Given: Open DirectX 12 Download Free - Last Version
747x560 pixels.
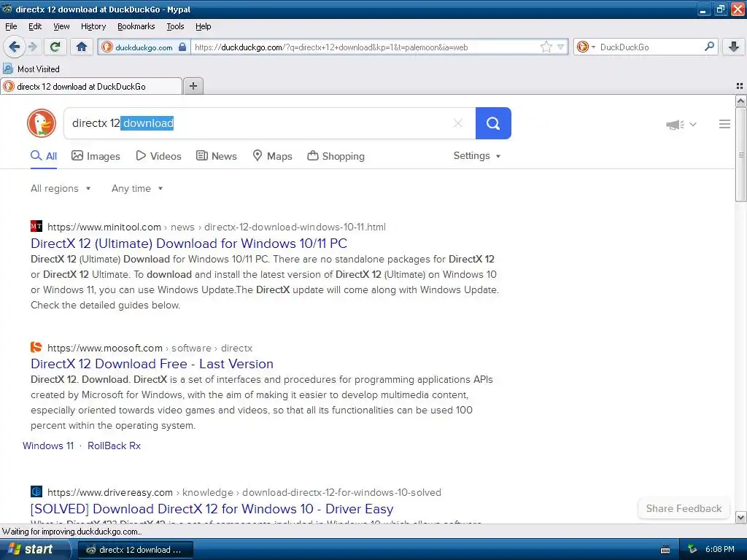Looking at the screenshot, I should point(152,364).
